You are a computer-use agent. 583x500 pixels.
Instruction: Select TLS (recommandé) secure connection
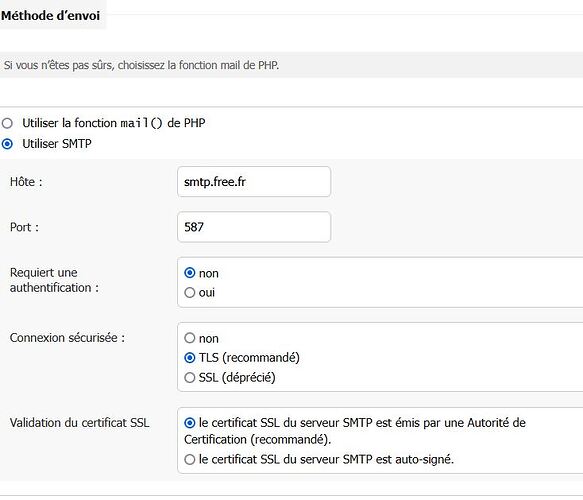tap(190, 358)
